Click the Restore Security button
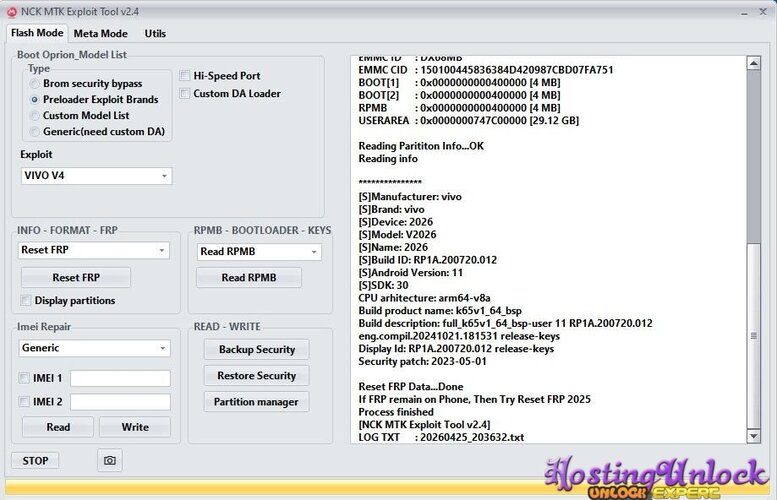777x500 pixels. pyautogui.click(x=257, y=376)
